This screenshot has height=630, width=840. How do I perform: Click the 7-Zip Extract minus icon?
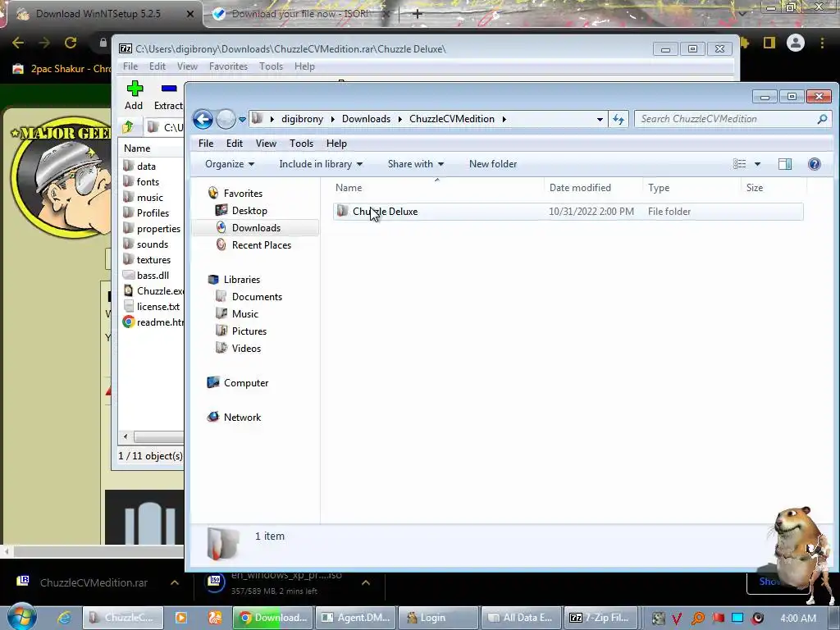[169, 89]
